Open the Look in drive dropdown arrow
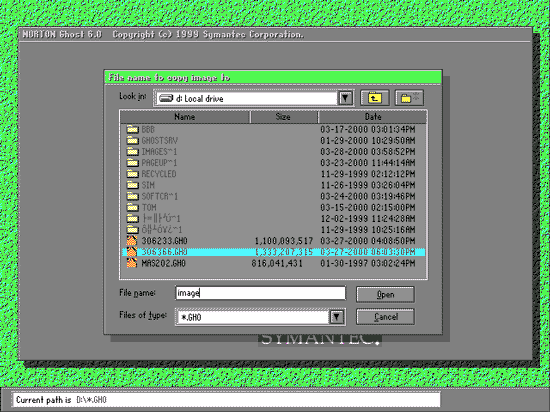This screenshot has height=412, width=550. [346, 98]
